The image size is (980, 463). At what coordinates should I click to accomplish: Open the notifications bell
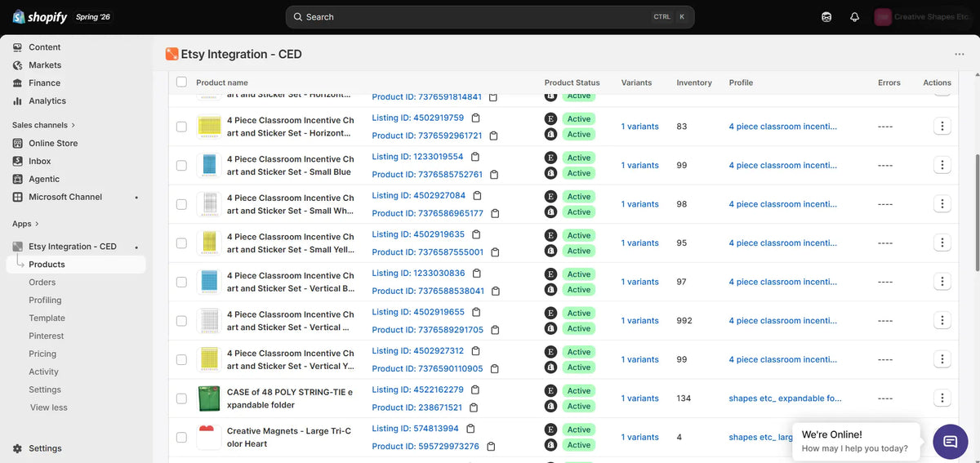point(854,17)
